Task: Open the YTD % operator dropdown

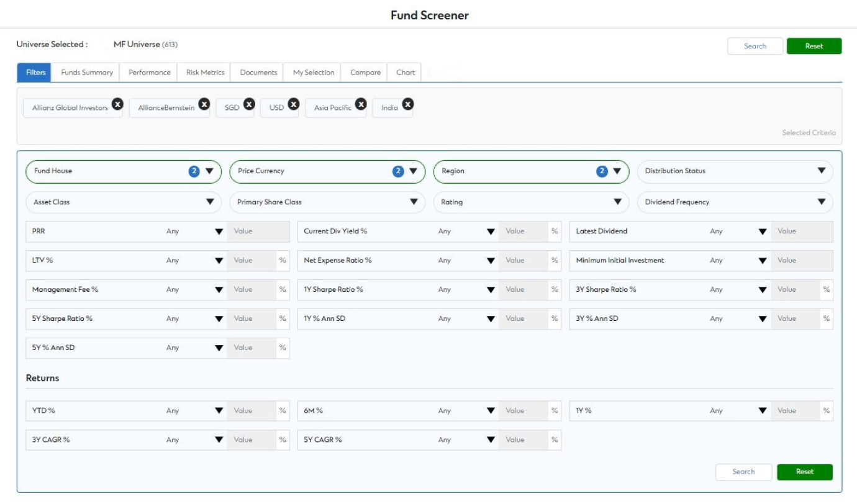Action: [194, 411]
